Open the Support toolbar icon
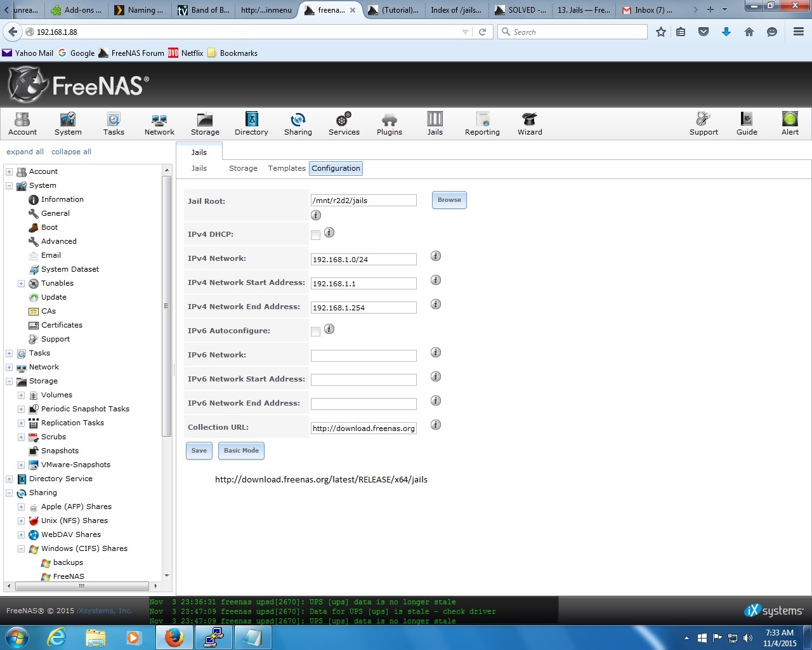 coord(704,124)
